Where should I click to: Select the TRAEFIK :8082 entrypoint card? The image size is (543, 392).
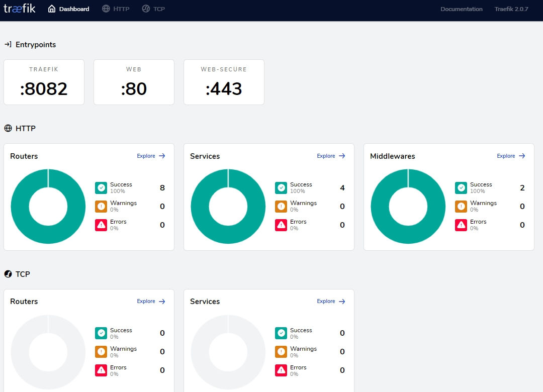click(44, 82)
